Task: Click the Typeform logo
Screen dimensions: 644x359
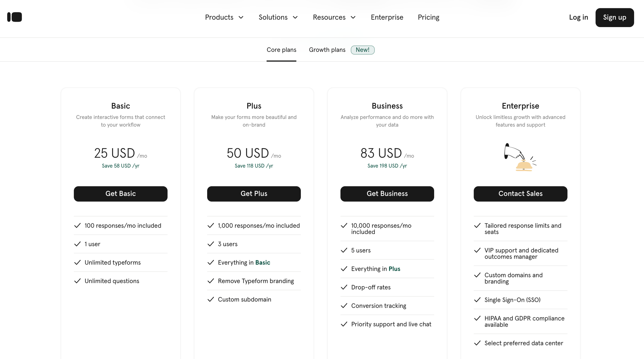Action: click(15, 17)
